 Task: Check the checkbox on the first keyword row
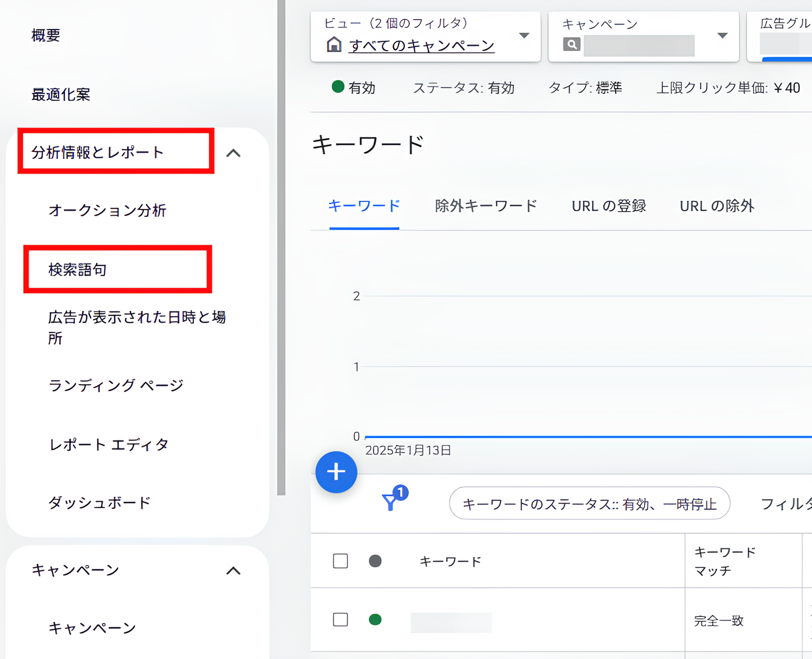coord(340,620)
